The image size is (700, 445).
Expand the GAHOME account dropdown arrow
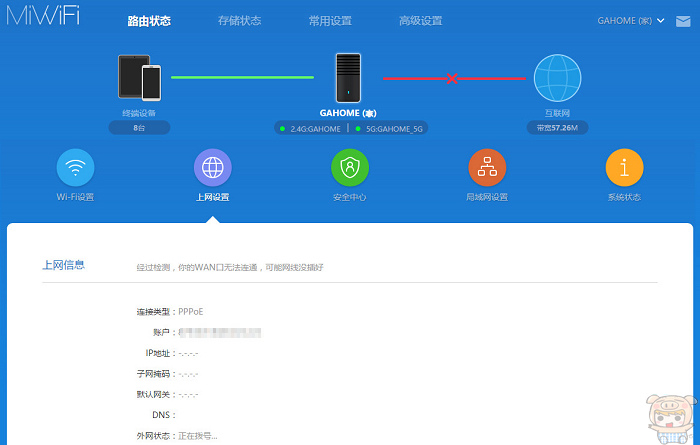pyautogui.click(x=661, y=21)
